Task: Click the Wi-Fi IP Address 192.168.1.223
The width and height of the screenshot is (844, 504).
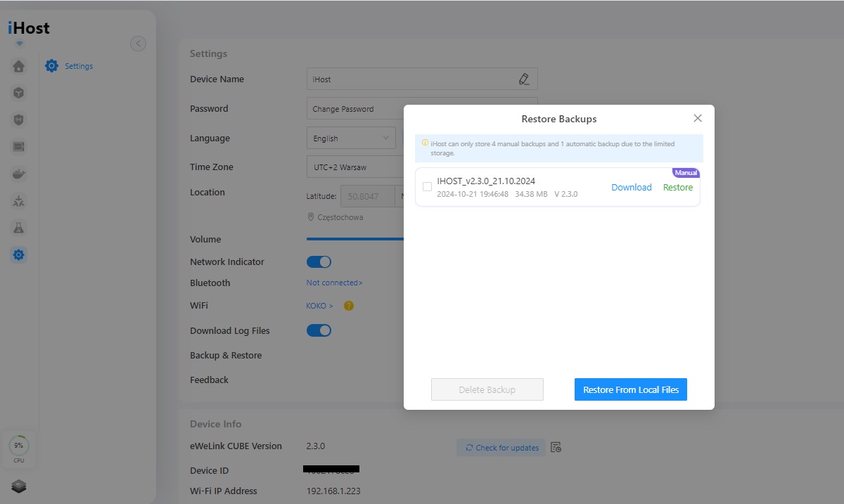Action: tap(333, 491)
